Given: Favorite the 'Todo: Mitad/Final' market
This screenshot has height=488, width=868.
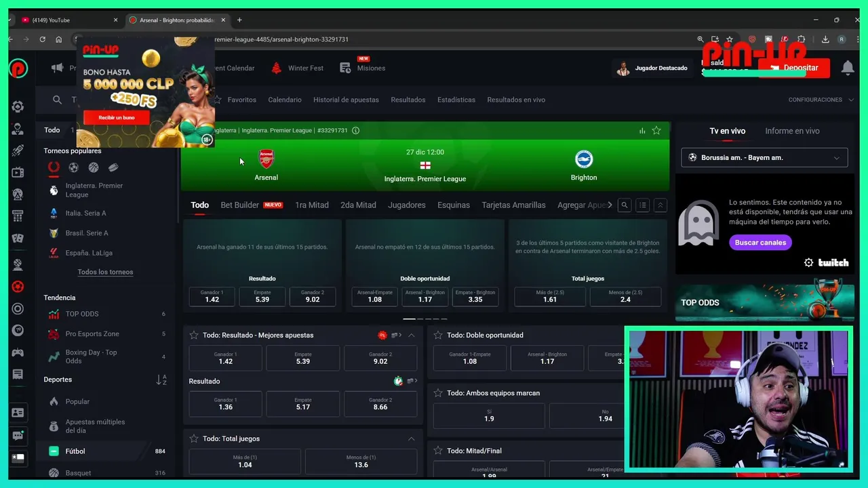Looking at the screenshot, I should (438, 451).
